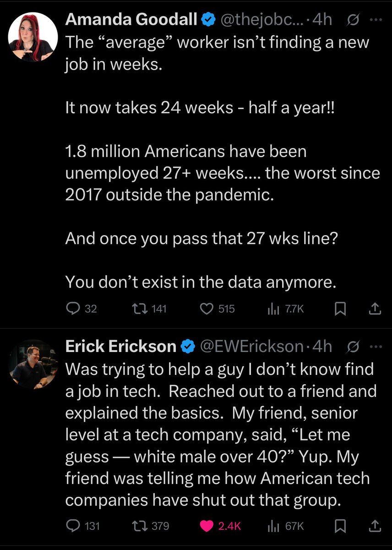This screenshot has height=550, width=392.
Task: Share Amanda Goodall's tweet
Action: tap(374, 309)
